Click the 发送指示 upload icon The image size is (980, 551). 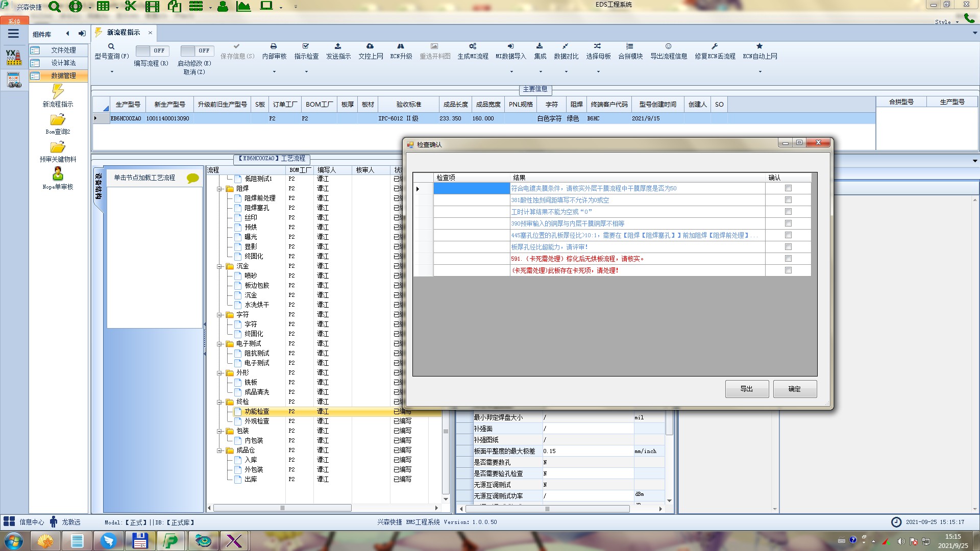(338, 46)
